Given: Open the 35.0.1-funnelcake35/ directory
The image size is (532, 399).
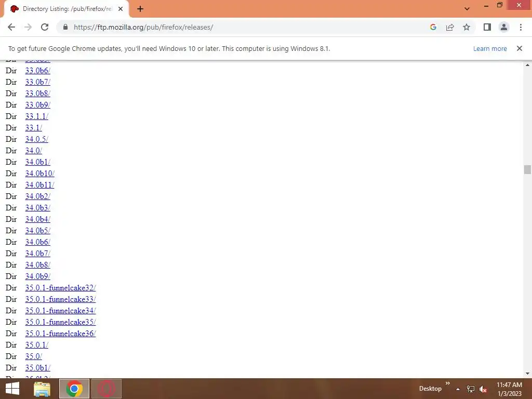Looking at the screenshot, I should (x=60, y=322).
